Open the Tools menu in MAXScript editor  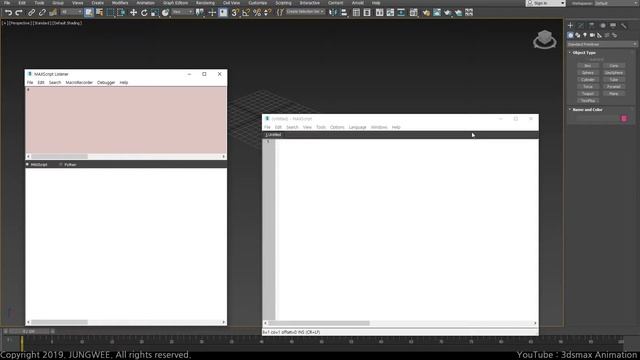[321, 127]
